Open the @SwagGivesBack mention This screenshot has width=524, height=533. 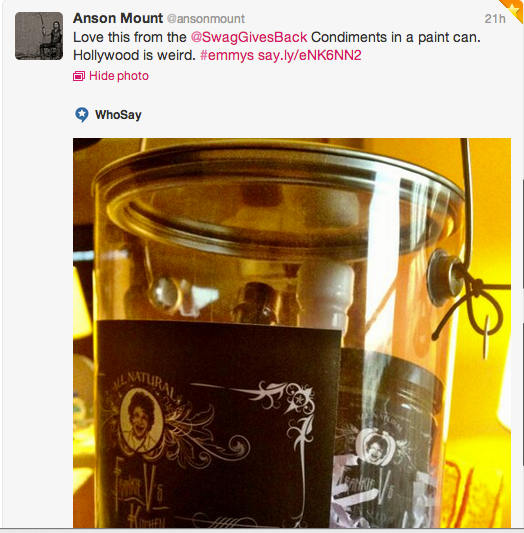click(249, 37)
